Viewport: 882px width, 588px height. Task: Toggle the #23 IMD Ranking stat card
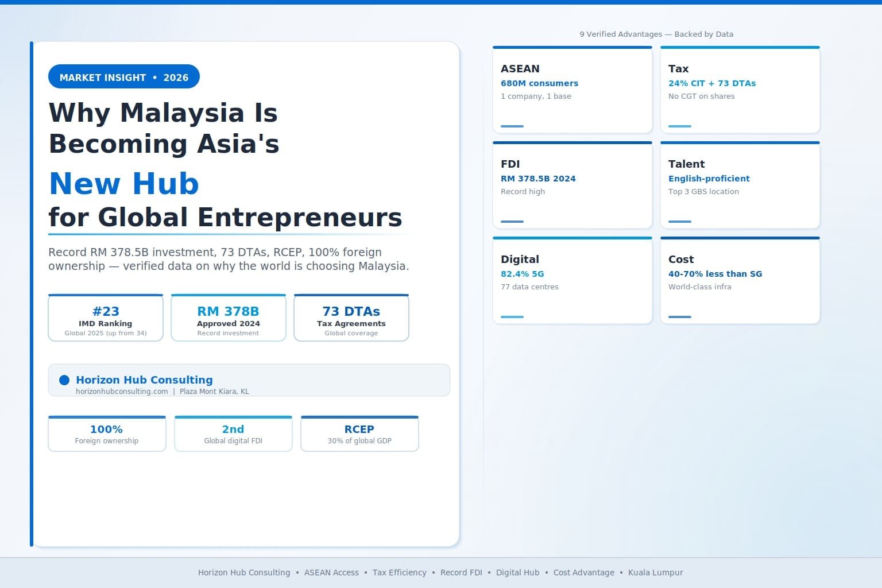106,318
